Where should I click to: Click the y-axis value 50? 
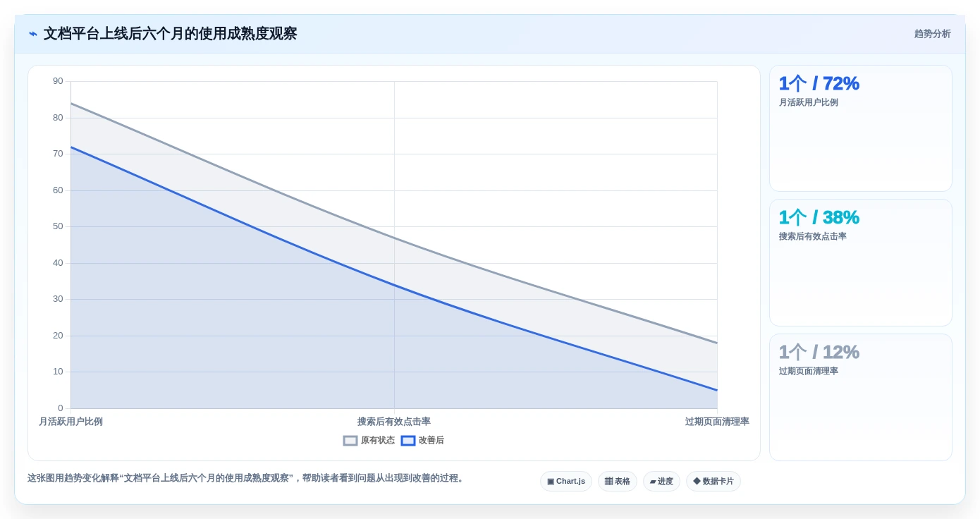pyautogui.click(x=58, y=226)
